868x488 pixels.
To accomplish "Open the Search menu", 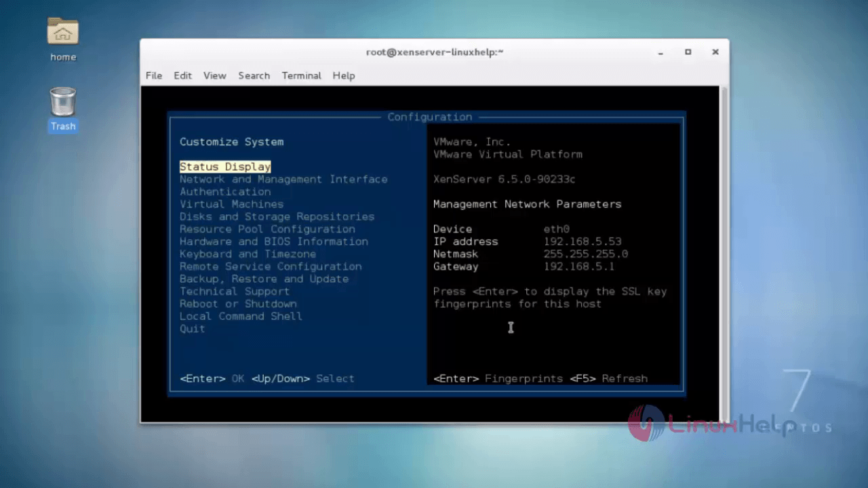I will pyautogui.click(x=254, y=75).
